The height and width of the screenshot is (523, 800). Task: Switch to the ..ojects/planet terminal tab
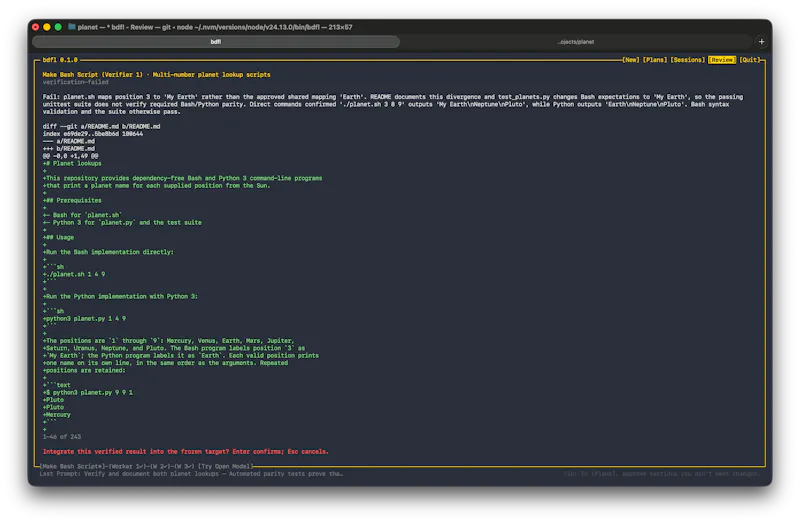click(x=576, y=42)
